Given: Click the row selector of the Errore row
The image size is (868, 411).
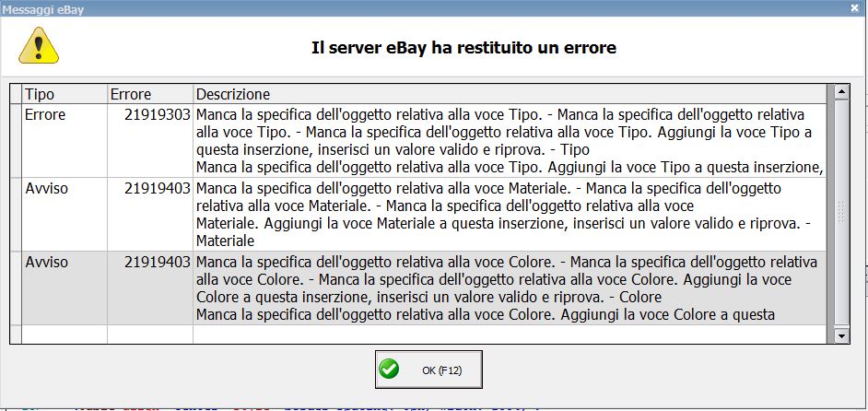Looking at the screenshot, I should 16,141.
